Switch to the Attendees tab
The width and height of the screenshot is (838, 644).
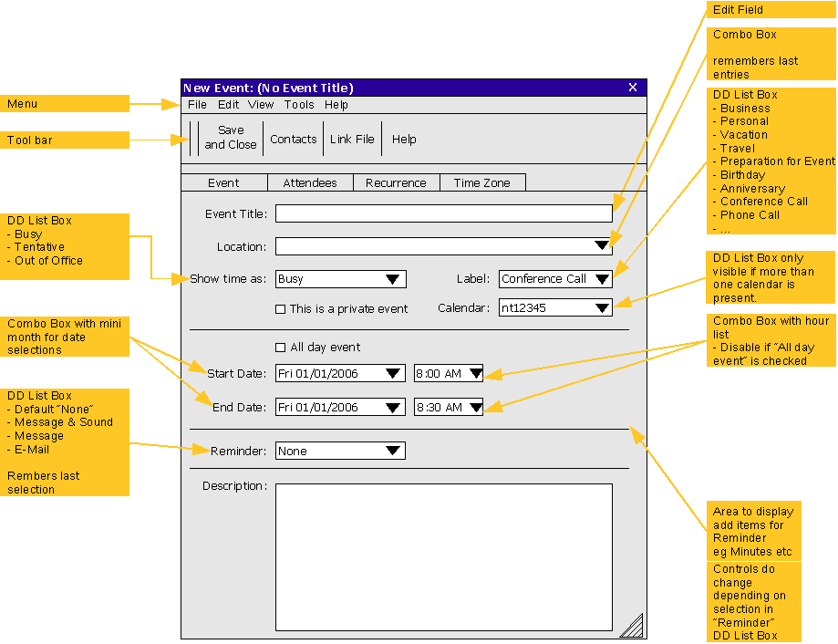310,182
